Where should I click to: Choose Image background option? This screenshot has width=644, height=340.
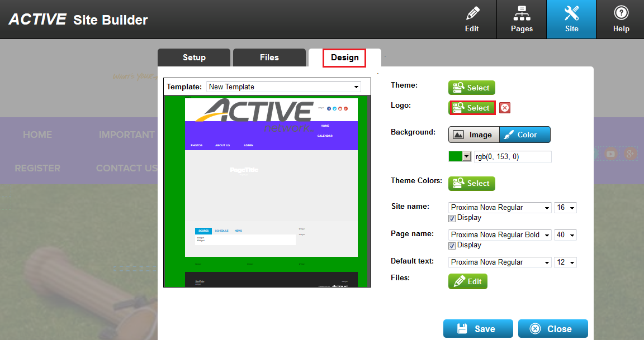point(474,135)
